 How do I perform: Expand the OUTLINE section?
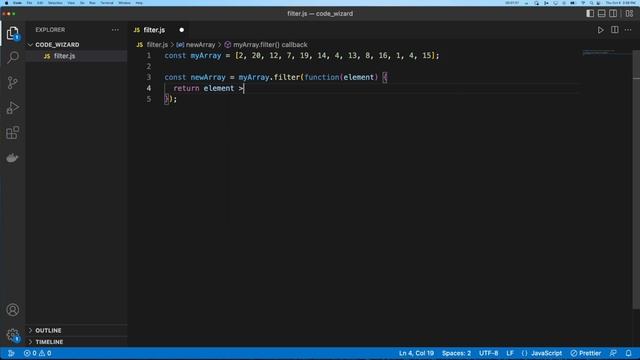(x=48, y=330)
